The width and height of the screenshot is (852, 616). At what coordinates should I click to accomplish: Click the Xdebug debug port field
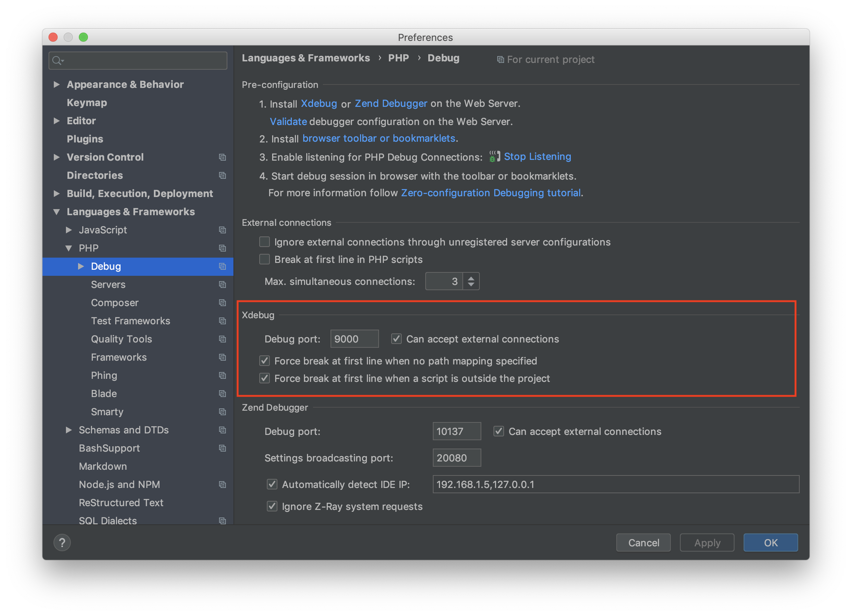(354, 339)
